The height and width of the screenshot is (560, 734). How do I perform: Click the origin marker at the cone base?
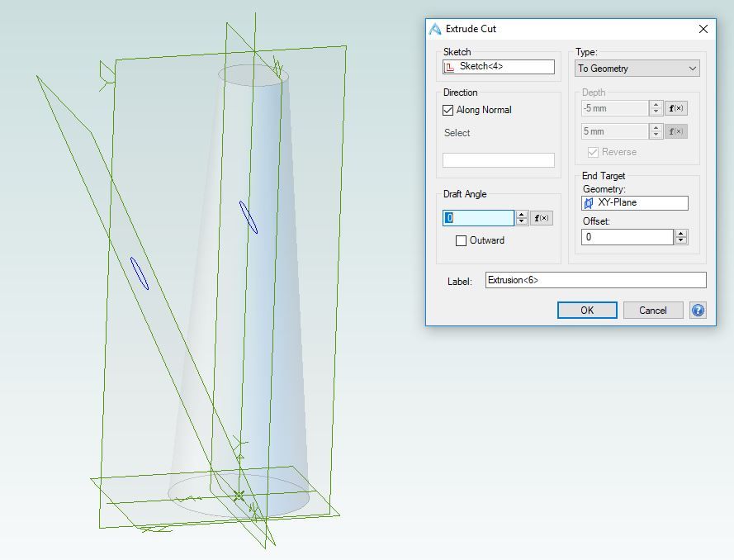tap(239, 496)
